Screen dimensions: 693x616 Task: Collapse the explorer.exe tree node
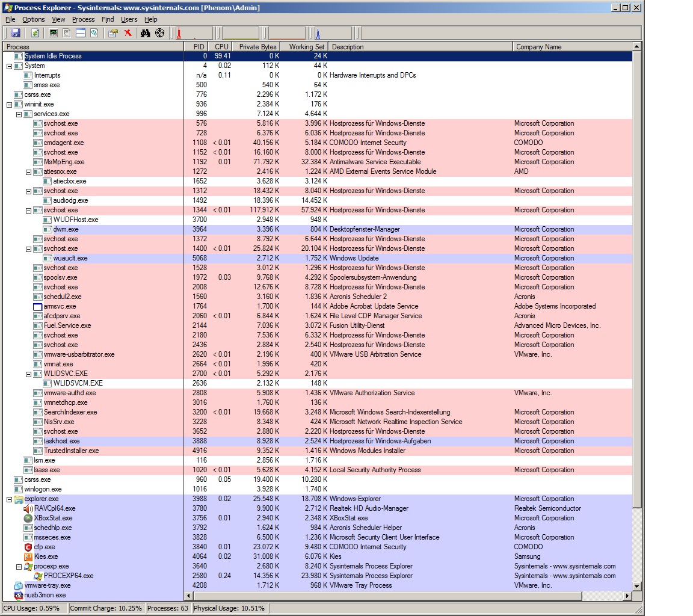coord(9,499)
